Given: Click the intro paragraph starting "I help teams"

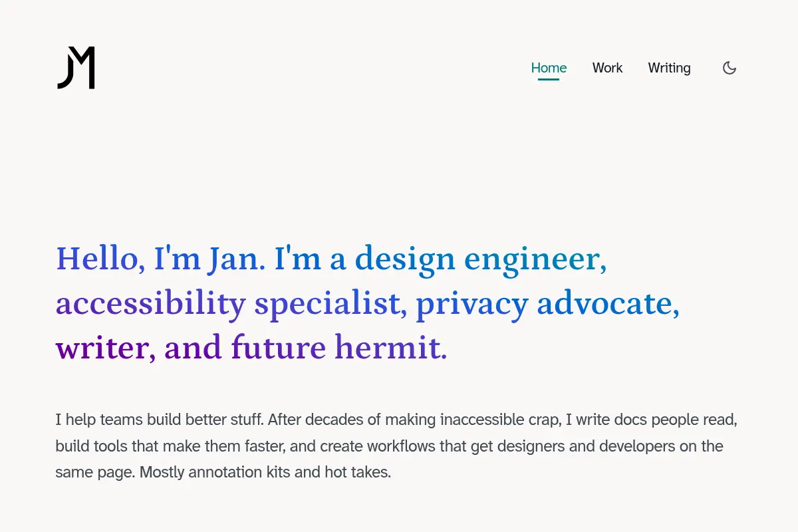Looking at the screenshot, I should click(x=397, y=446).
